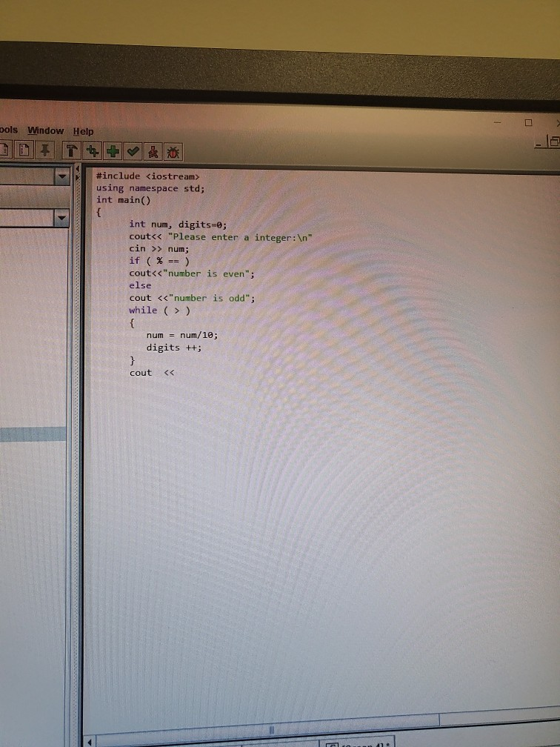
Task: Click the green plus compile and link icon
Action: click(113, 151)
